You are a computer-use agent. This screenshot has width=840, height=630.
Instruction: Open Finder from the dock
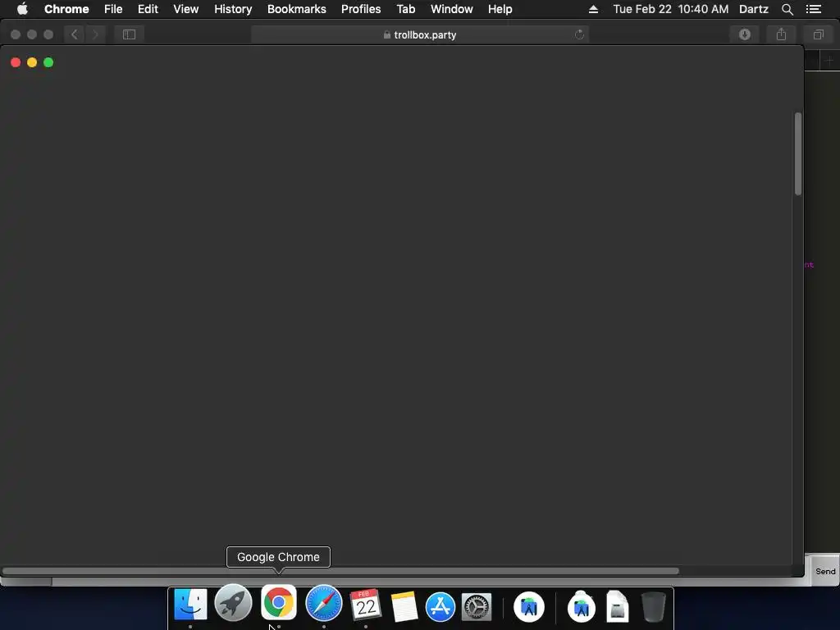pyautogui.click(x=190, y=605)
